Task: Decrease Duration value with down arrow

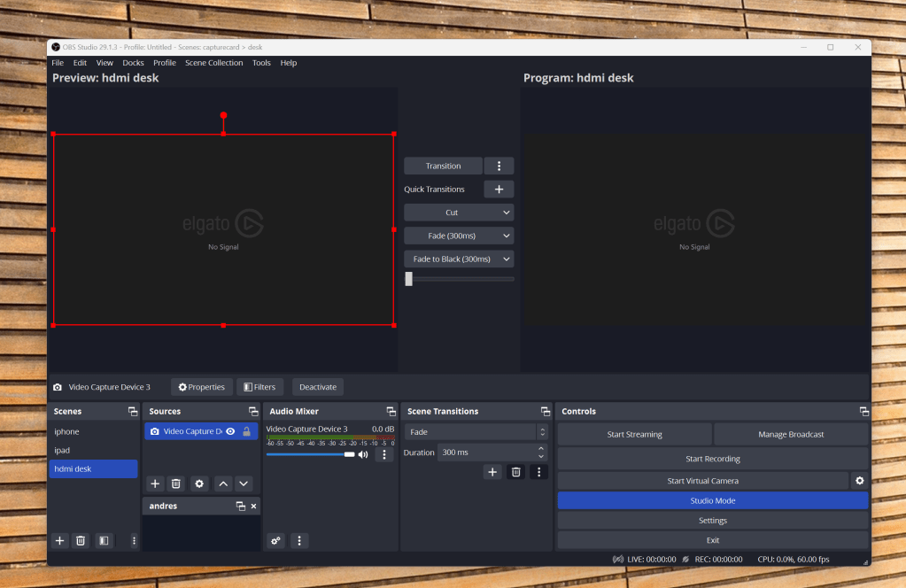Action: click(541, 456)
